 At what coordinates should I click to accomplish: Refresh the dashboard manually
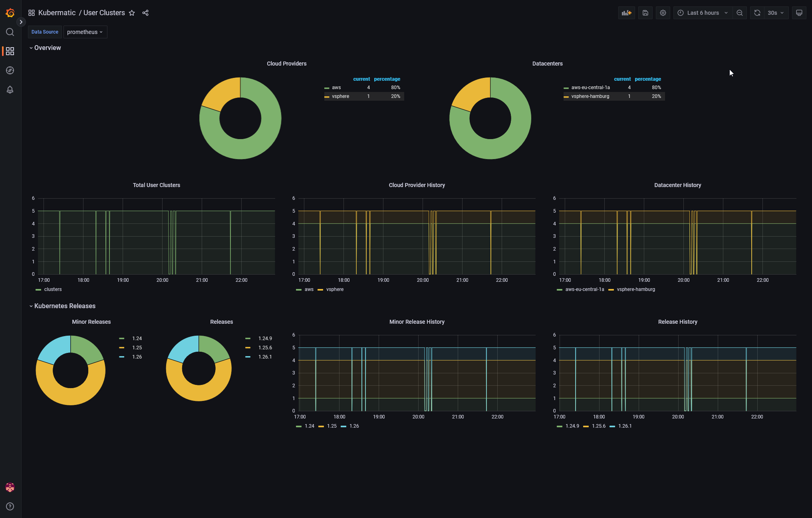[757, 12]
